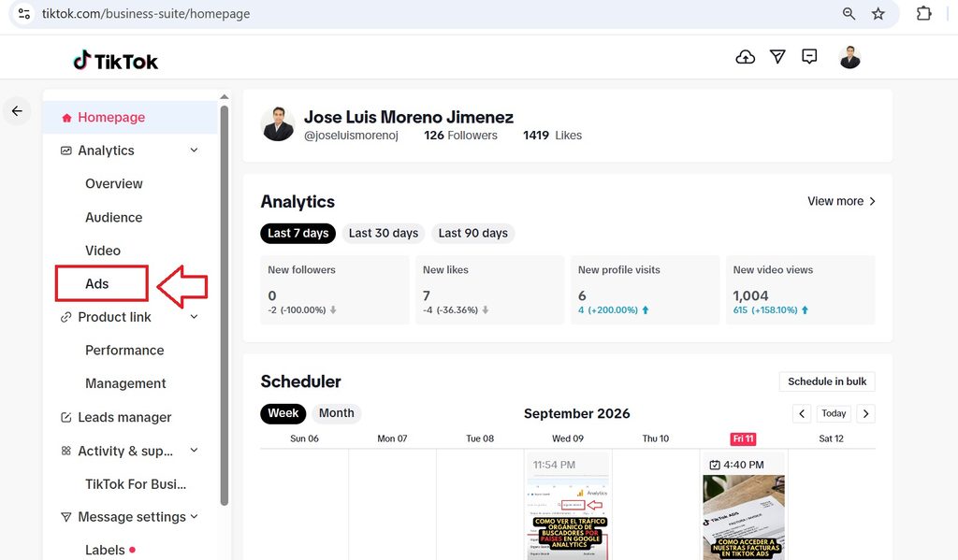Open Ads in the sidebar
The width and height of the screenshot is (958, 560).
click(x=96, y=284)
